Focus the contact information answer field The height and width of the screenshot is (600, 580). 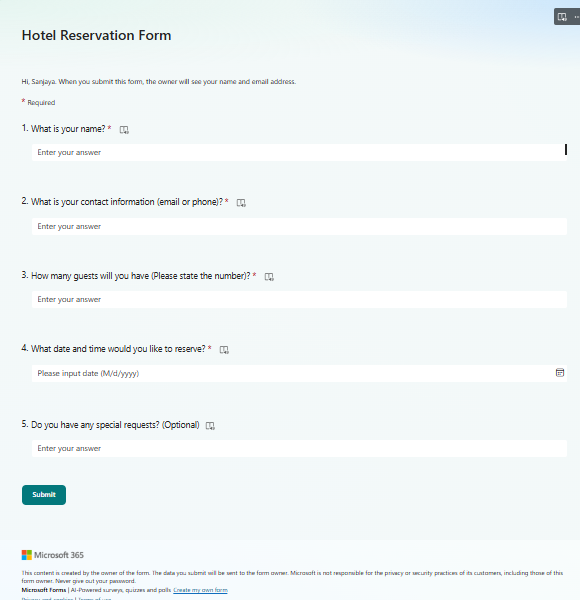pos(299,227)
